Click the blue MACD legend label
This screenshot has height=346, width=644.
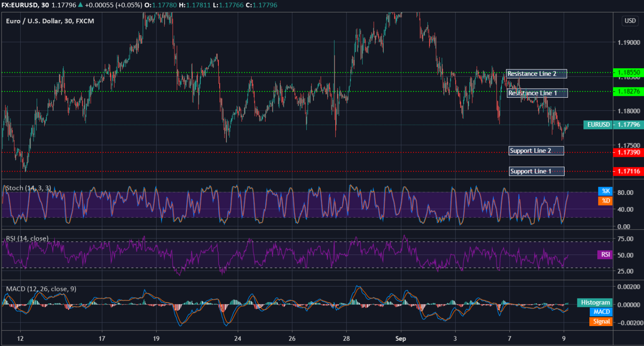click(601, 312)
